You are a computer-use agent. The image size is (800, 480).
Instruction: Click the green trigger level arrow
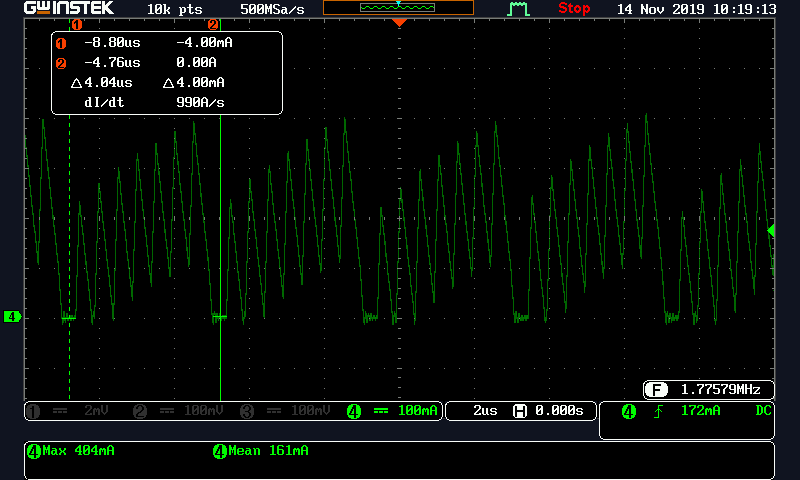coord(771,231)
